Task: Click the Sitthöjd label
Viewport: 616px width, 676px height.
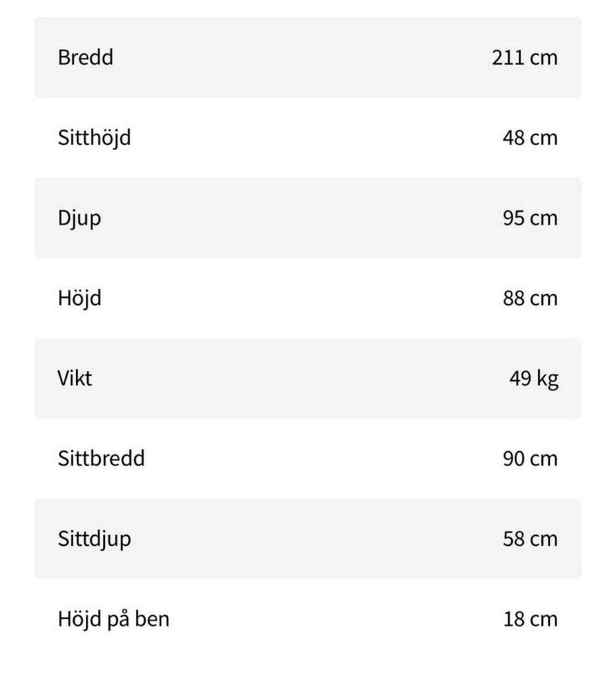Action: pyautogui.click(x=94, y=137)
